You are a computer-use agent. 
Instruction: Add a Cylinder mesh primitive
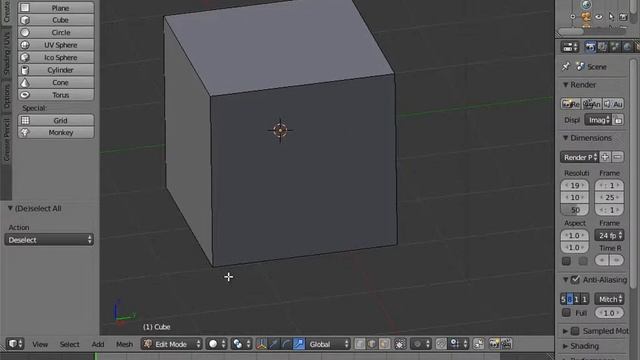(56, 70)
